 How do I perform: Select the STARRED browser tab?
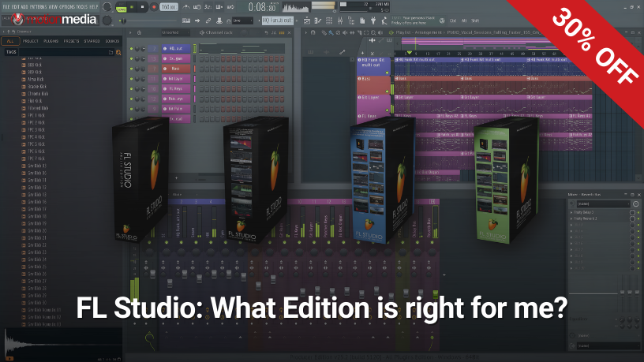coord(92,41)
